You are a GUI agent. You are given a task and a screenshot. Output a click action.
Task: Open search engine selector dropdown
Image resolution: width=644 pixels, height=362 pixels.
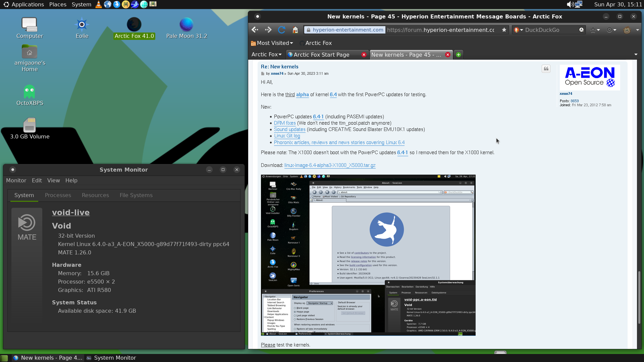(519, 30)
